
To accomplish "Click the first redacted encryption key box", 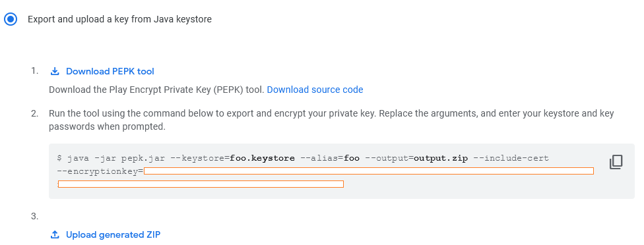I will coord(369,171).
